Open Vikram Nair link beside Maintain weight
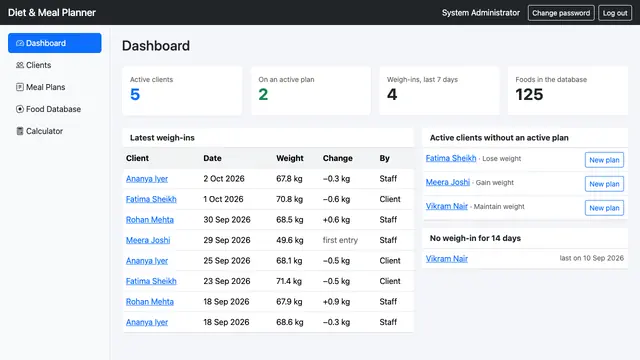This screenshot has width=640, height=360. click(447, 206)
